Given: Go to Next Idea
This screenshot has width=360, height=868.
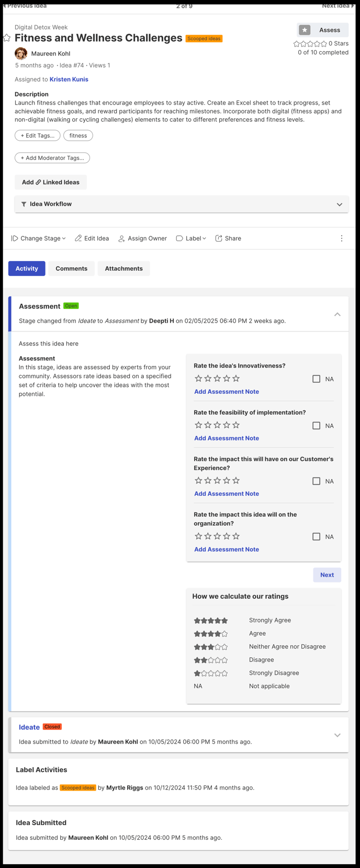Looking at the screenshot, I should [338, 6].
